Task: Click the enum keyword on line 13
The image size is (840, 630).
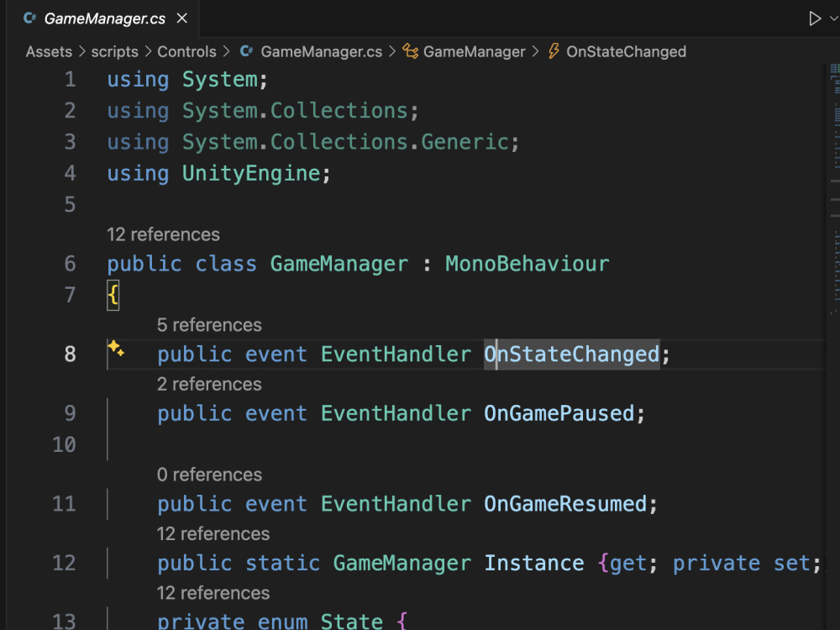Action: (x=282, y=622)
